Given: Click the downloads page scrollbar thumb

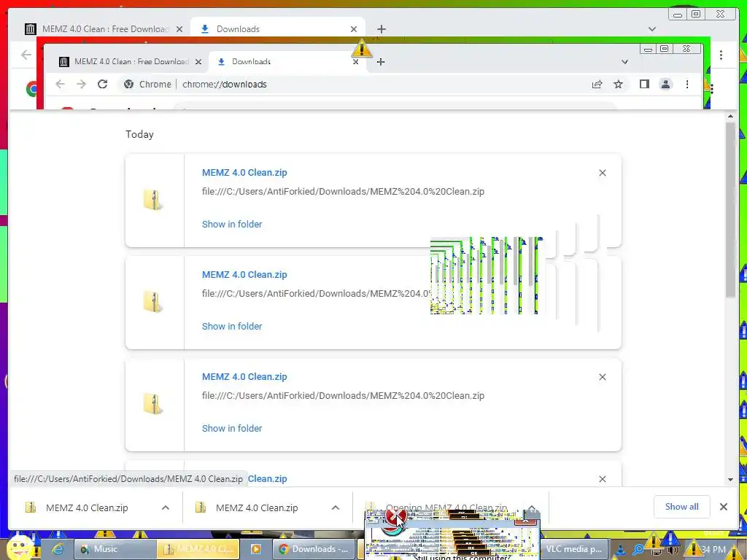Looking at the screenshot, I should [731, 209].
